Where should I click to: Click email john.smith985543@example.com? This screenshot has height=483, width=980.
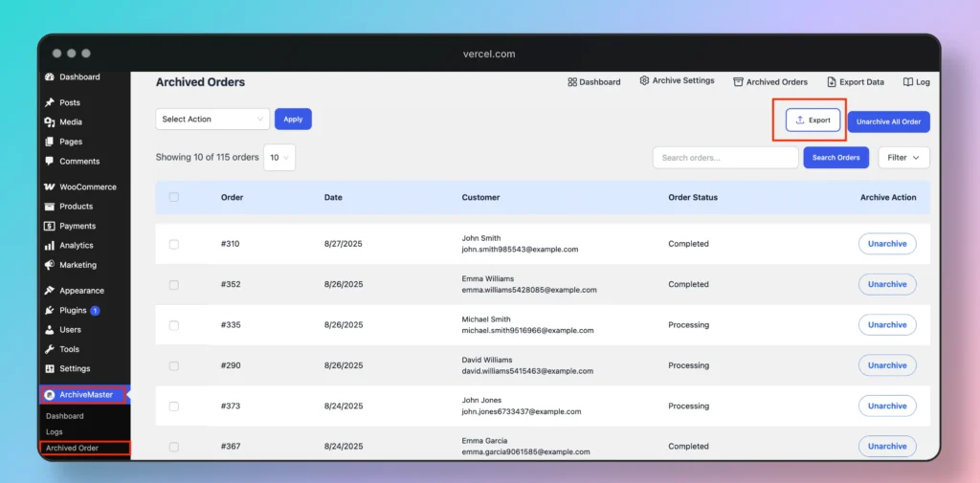click(x=520, y=250)
